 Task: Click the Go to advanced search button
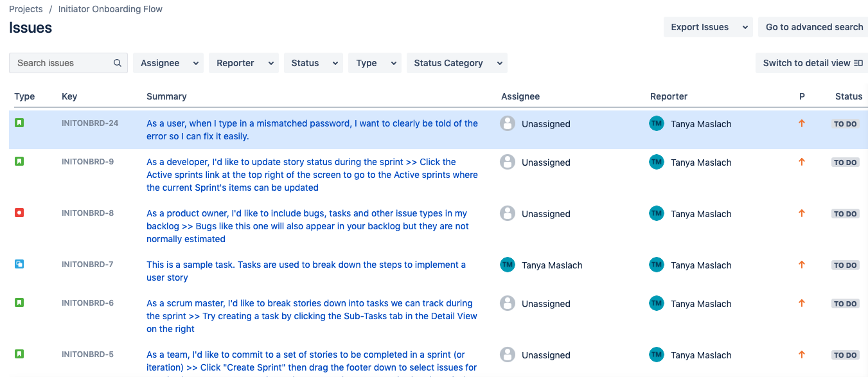[813, 27]
